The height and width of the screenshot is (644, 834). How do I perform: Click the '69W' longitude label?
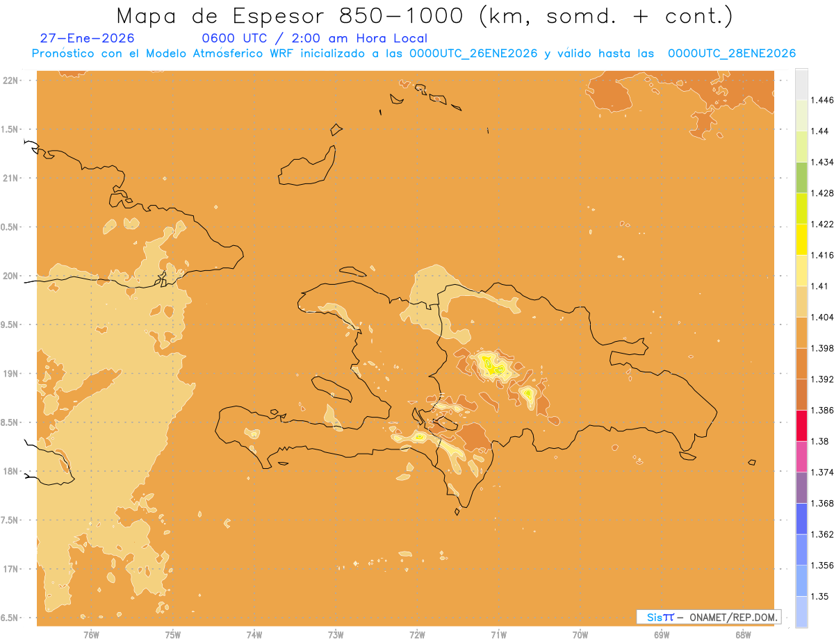662,635
